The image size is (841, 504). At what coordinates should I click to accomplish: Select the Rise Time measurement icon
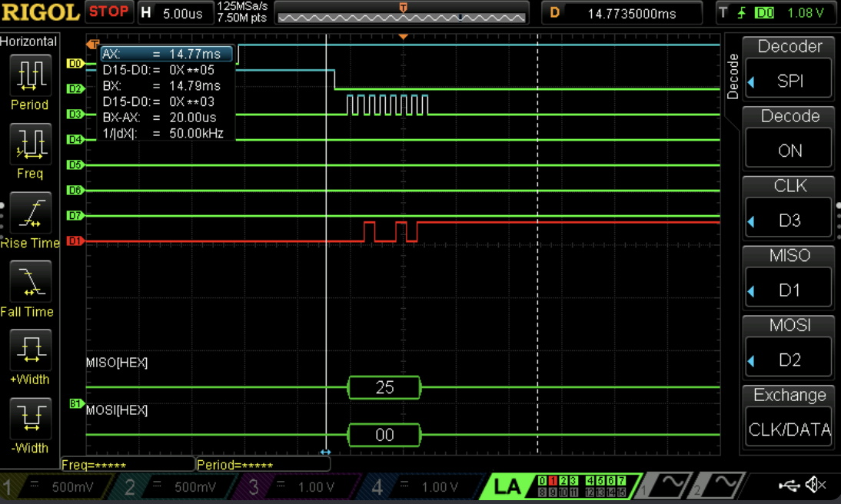click(x=31, y=213)
